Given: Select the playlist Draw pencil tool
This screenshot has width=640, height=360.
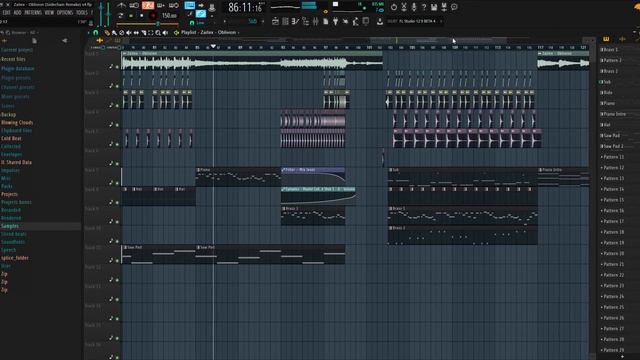Looking at the screenshot, I should pos(107,33).
